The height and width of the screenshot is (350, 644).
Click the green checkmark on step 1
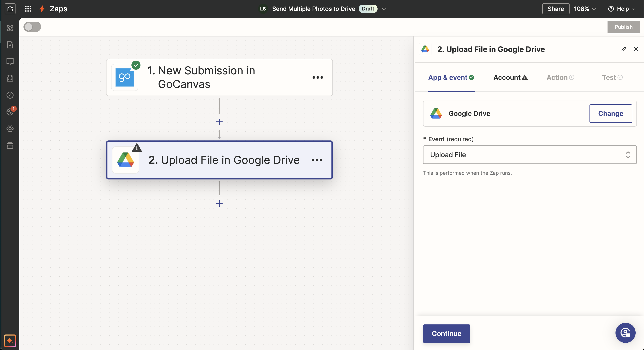click(136, 65)
